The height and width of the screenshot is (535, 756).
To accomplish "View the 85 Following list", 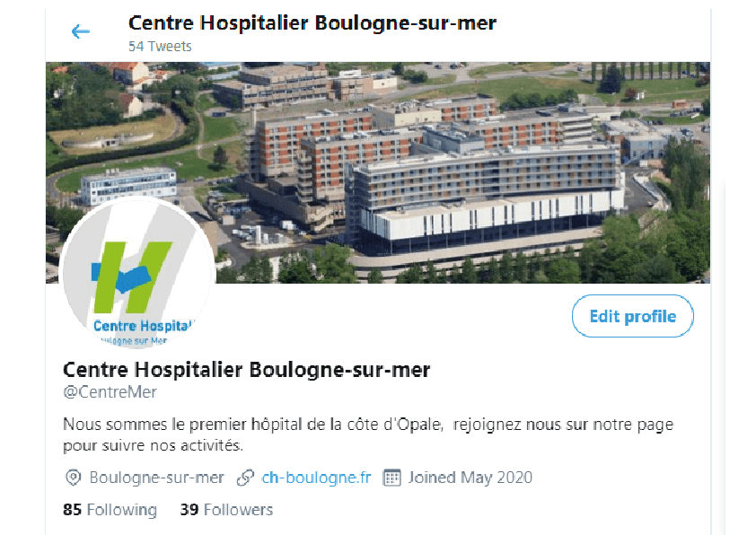I will point(110,510).
